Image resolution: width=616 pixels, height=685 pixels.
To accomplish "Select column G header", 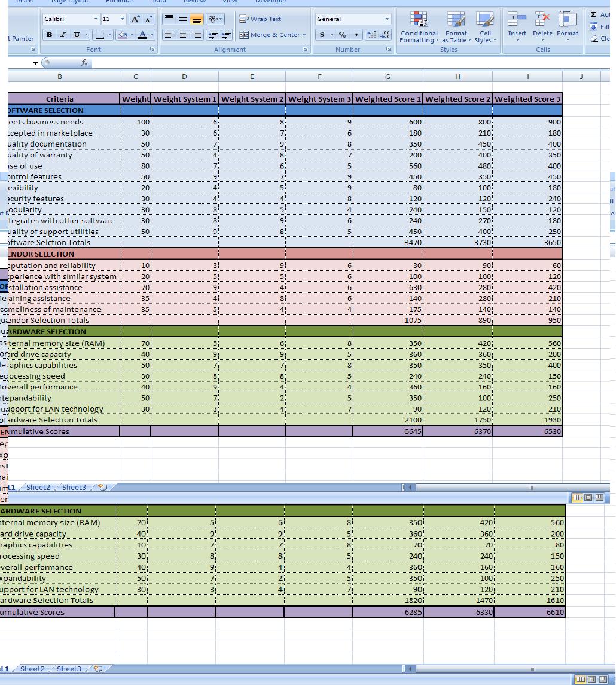I will click(x=388, y=77).
